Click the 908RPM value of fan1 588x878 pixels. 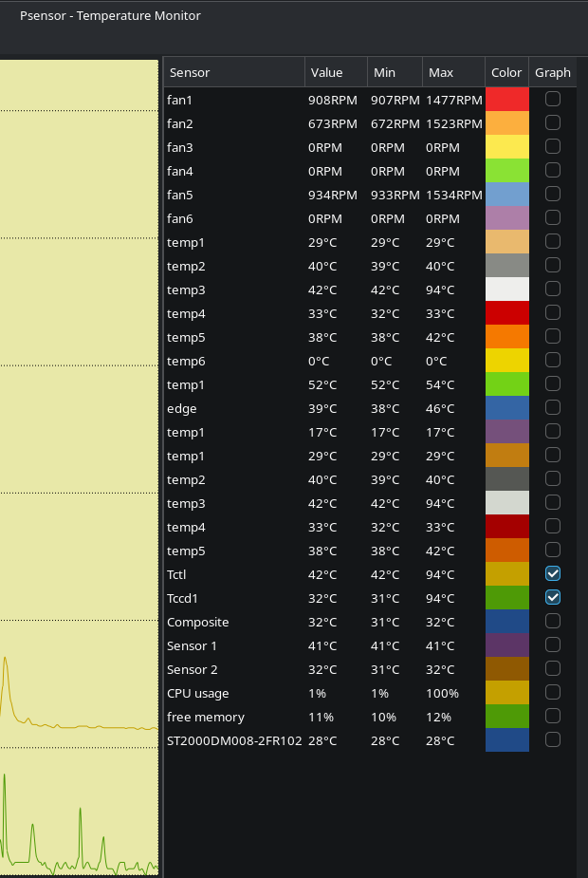point(332,100)
